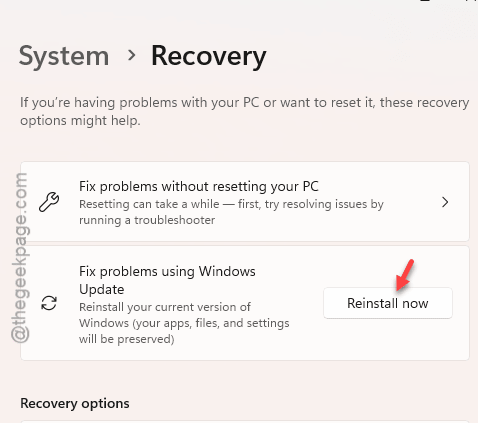Expand the Fix problems without resetting chevron
Image resolution: width=478 pixels, height=423 pixels.
[445, 202]
